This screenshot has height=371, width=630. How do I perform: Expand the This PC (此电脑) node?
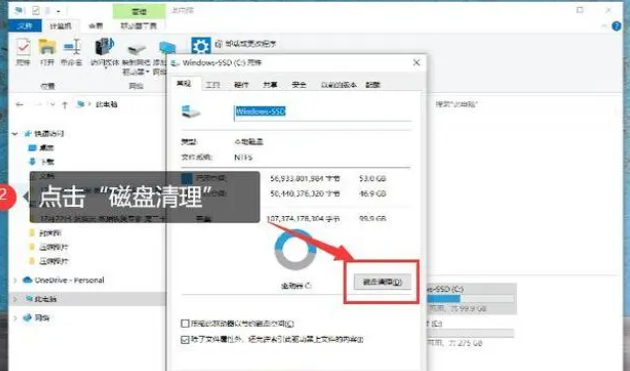pos(15,299)
